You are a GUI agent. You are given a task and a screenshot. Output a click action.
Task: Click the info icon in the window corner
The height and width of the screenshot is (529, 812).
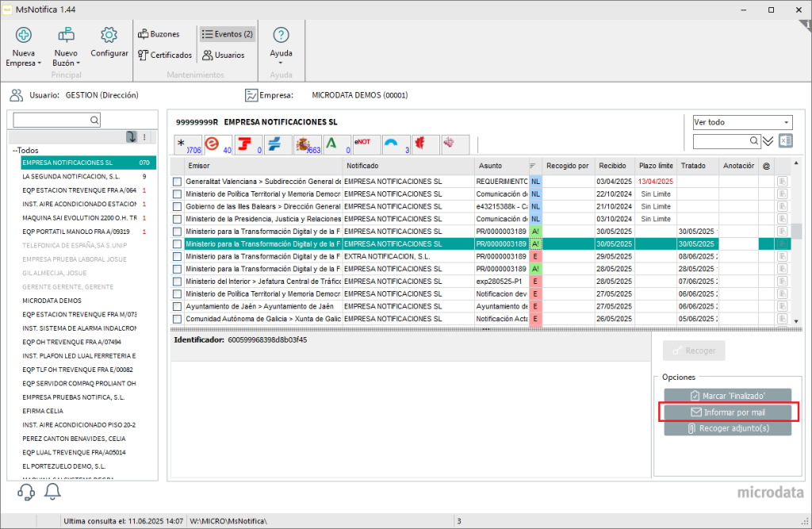click(806, 25)
